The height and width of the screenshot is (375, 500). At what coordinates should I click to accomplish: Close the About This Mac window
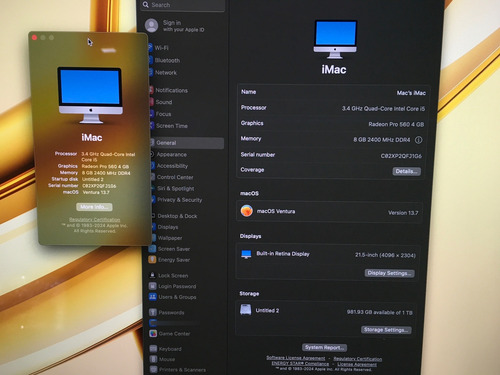(x=34, y=38)
